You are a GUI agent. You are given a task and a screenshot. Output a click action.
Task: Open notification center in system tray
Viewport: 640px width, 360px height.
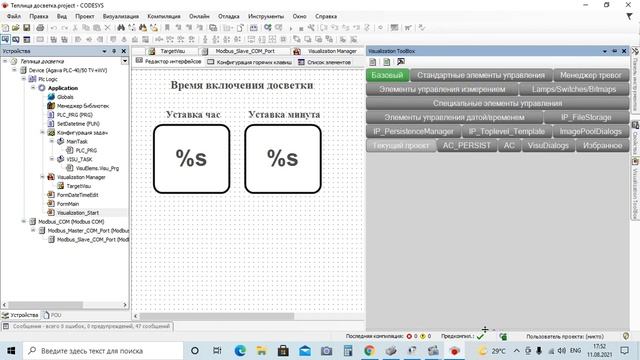click(x=624, y=351)
